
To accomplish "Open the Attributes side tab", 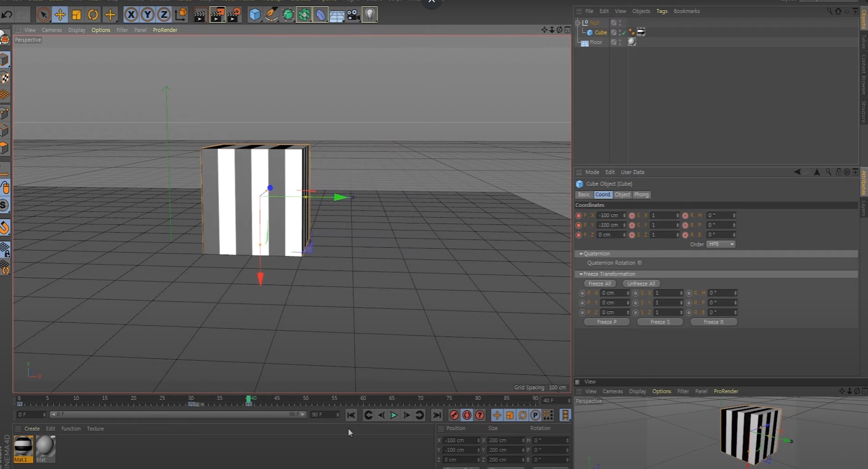I will point(863,182).
